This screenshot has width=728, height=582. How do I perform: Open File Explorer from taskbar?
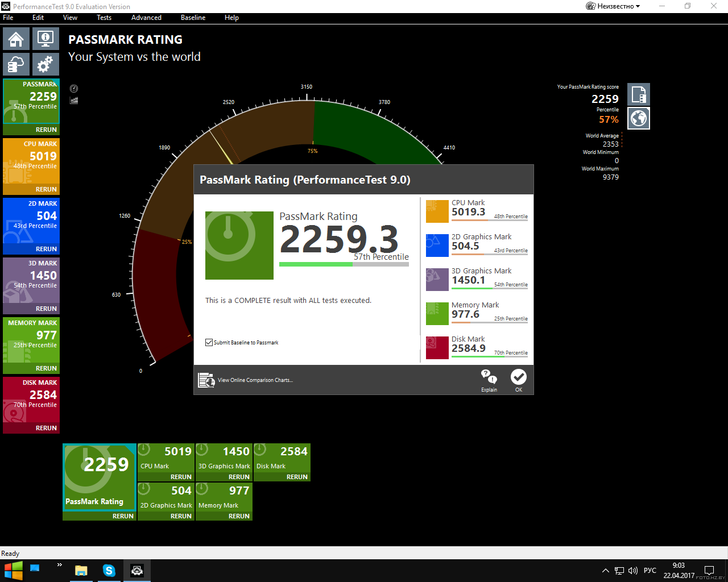coord(81,571)
